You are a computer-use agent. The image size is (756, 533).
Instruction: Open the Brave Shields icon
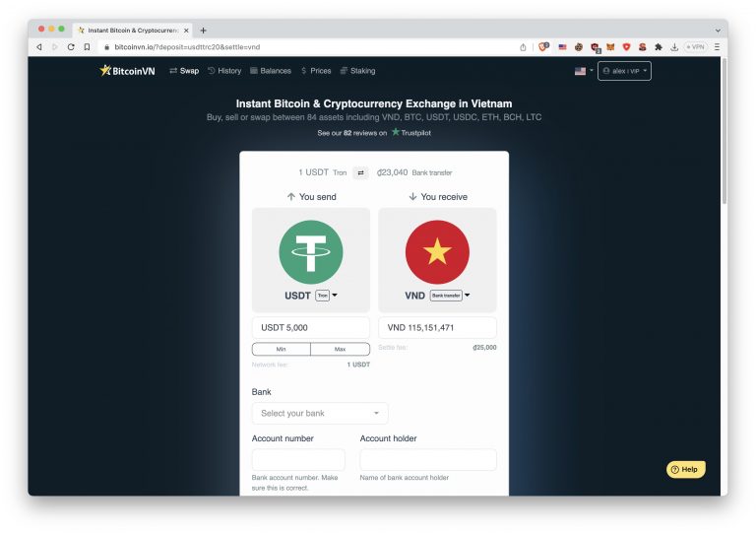(543, 46)
